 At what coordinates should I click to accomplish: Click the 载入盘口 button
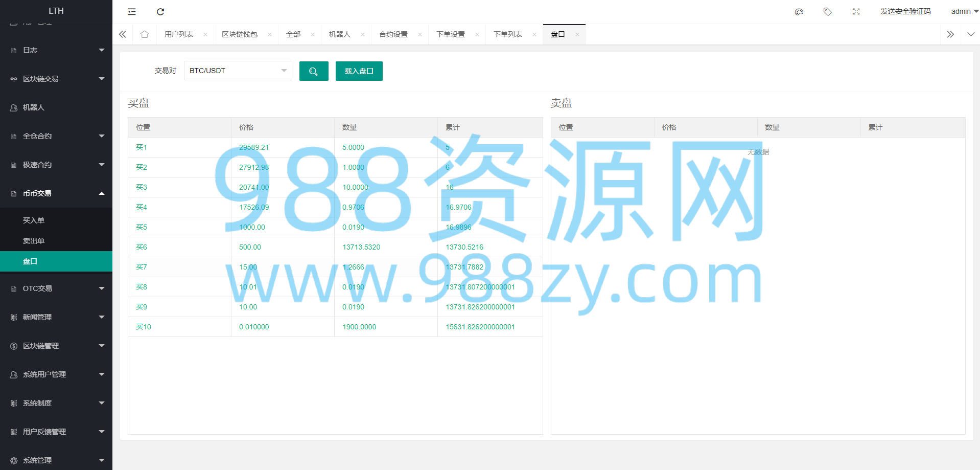[x=359, y=71]
